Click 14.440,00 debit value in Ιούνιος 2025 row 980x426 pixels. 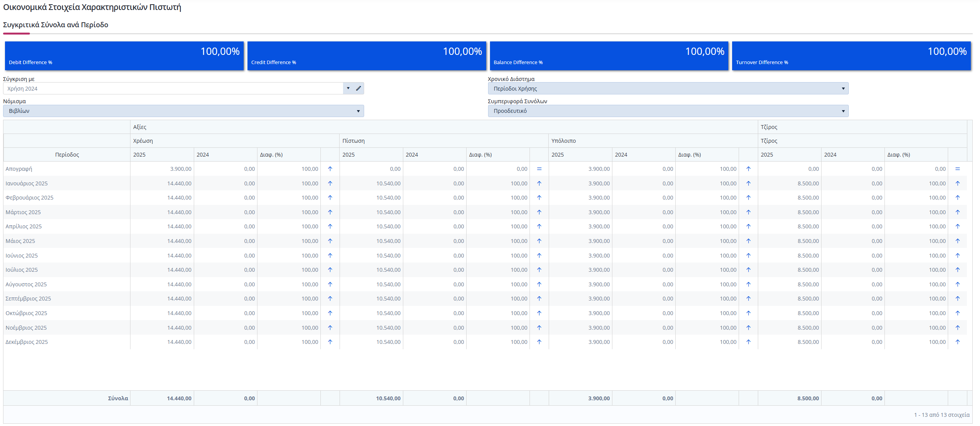tap(179, 256)
